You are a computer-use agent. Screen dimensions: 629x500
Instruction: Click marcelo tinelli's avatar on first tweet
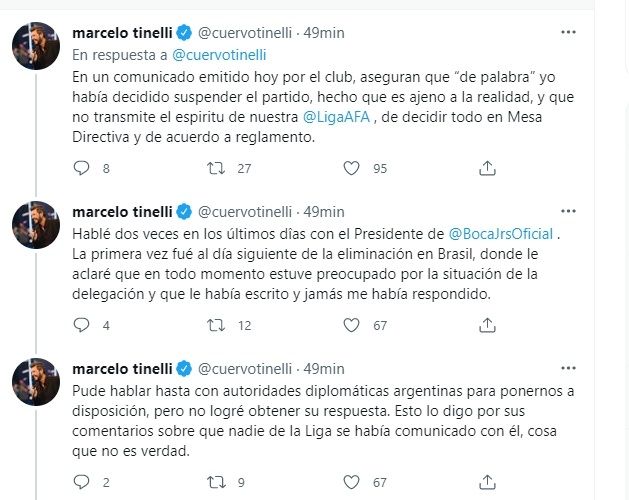(x=33, y=47)
